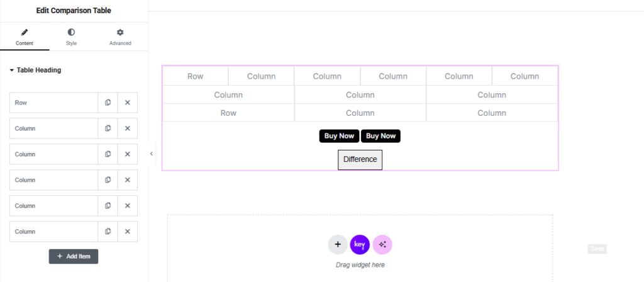Image resolution: width=644 pixels, height=282 pixels.
Task: Click the faint Save button
Action: click(x=597, y=249)
